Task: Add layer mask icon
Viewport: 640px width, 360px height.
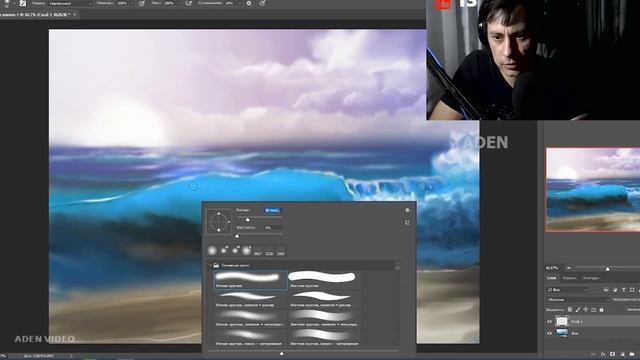Action: click(x=613, y=354)
